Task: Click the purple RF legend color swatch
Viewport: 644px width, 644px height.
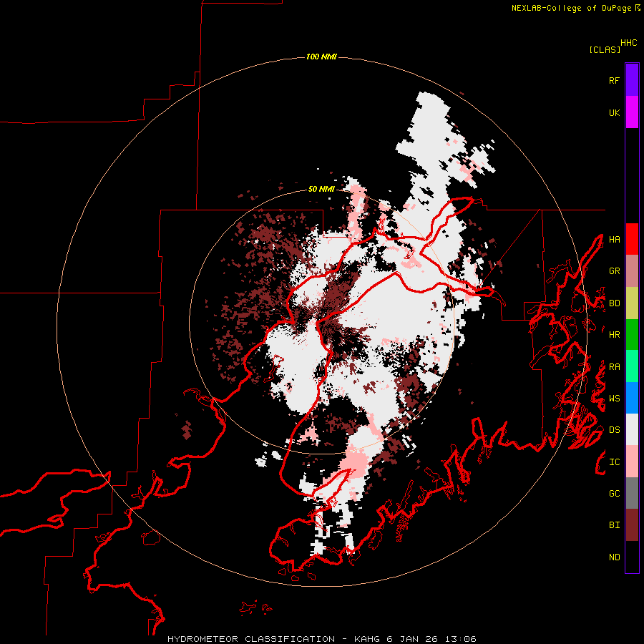Action: click(632, 80)
